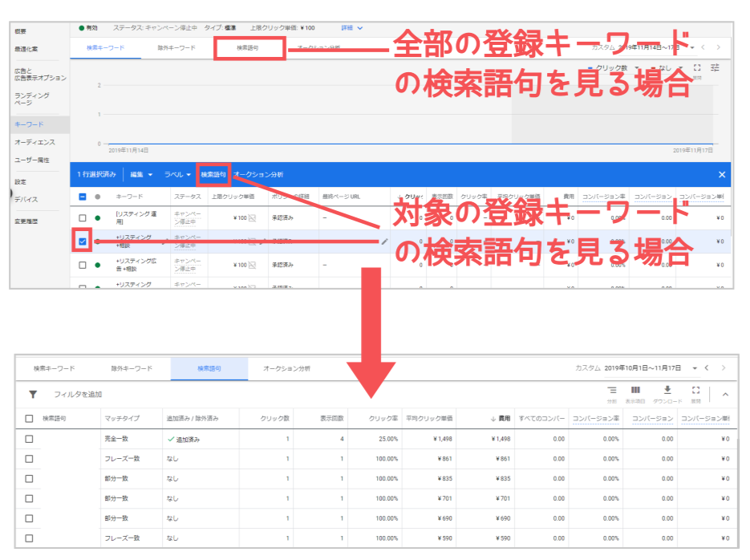Viewport: 750px width, 560px height.
Task: Click オークション分析 in the blue selection bar
Action: (258, 175)
